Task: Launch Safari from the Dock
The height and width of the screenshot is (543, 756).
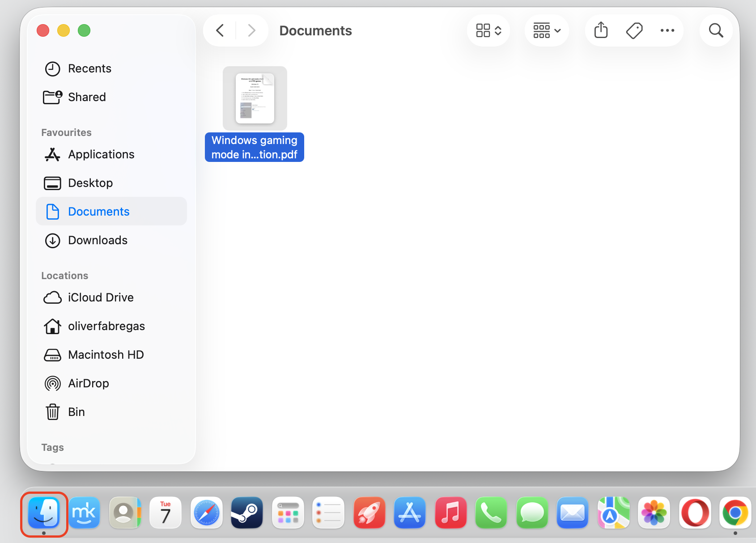Action: [x=206, y=513]
